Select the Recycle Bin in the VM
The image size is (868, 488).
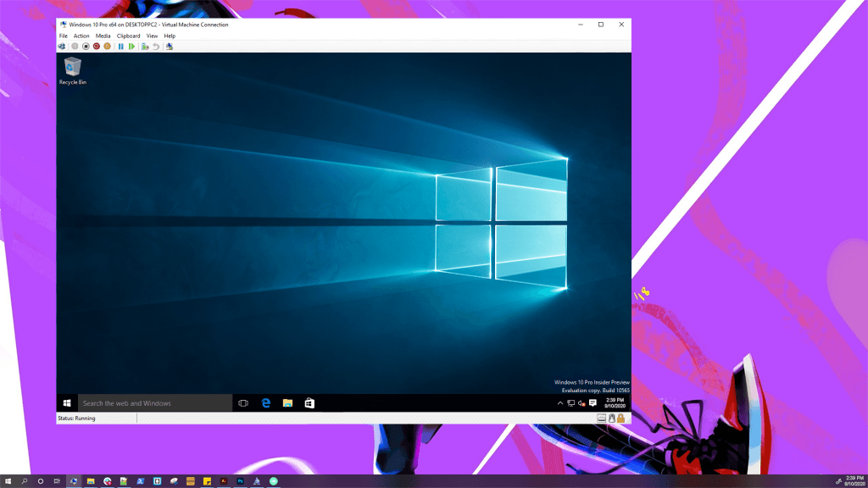tap(73, 71)
